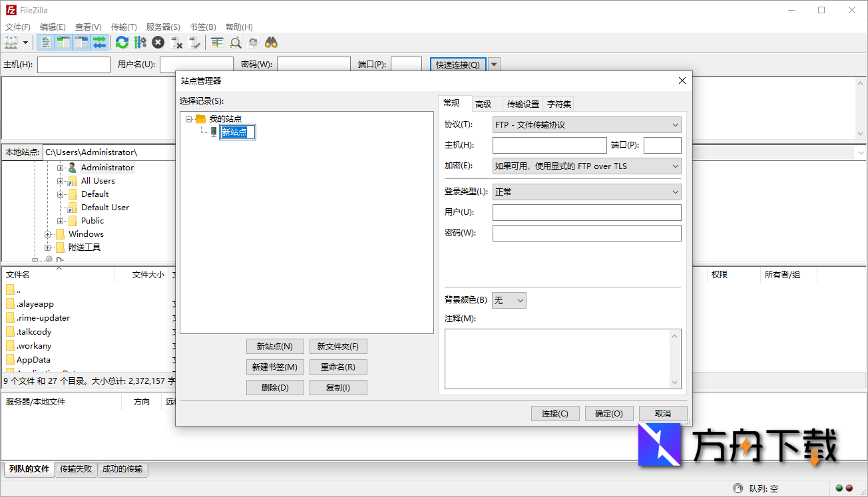
Task: Expand the Windows folder in local tree
Action: (47, 234)
